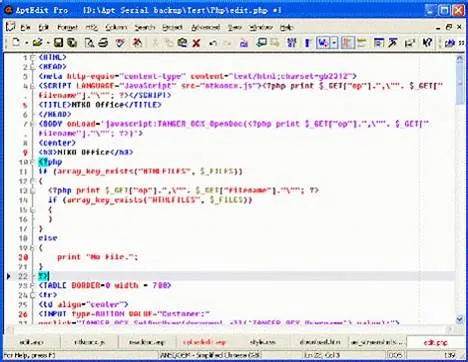468x362 pixels.
Task: Collapse the fold marker on line 10
Action: coord(32,162)
